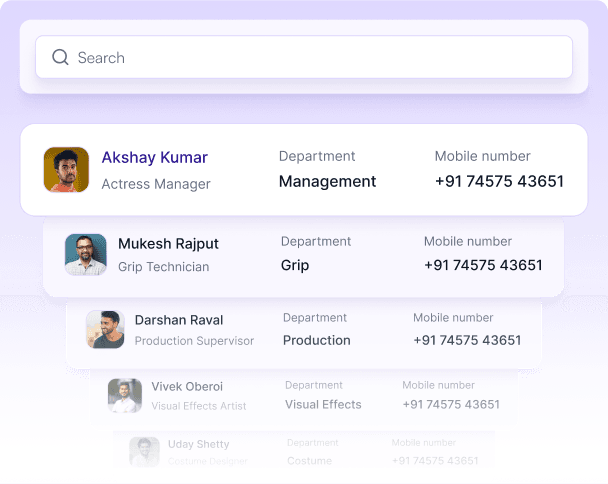Screen dimensions: 608x484
Task: Click Darshan Raval's mobile number
Action: pos(467,340)
